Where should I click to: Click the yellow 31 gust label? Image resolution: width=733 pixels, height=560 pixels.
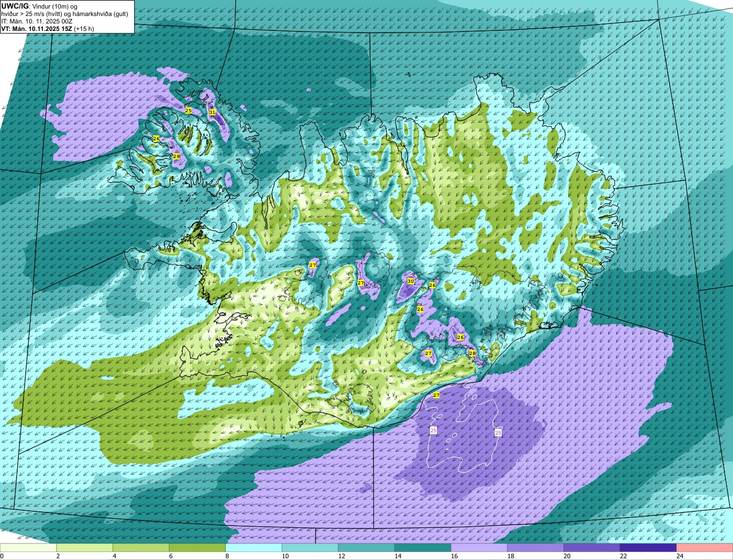[x=212, y=112]
